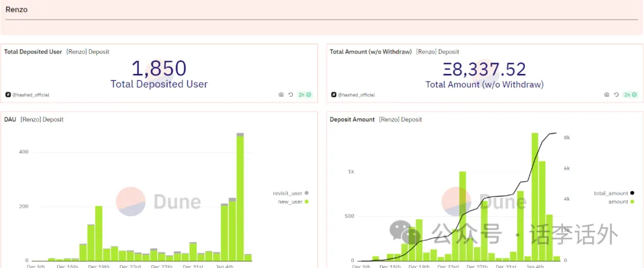
Task: Open Total Deposited User query title link
Action: pyautogui.click(x=33, y=52)
